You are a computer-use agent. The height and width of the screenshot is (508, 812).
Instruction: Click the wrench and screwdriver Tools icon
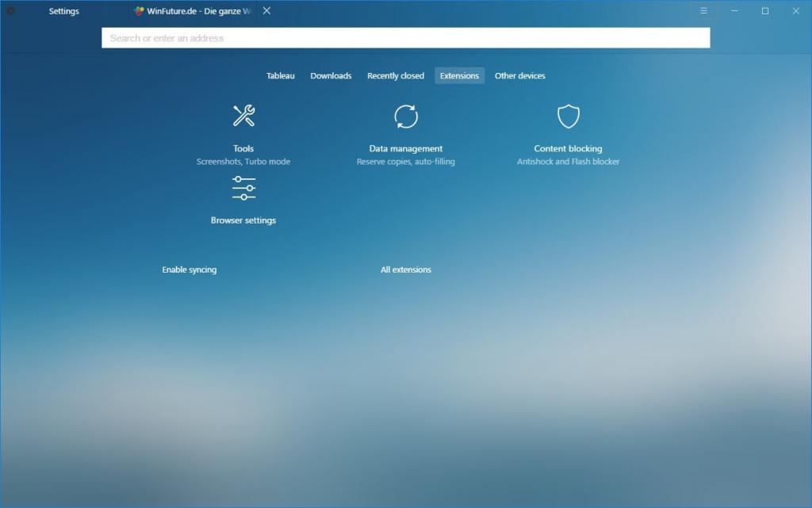[243, 116]
